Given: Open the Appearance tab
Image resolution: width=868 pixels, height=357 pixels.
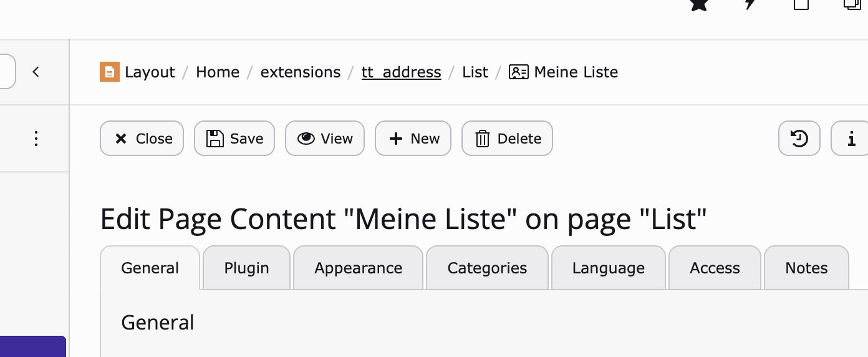Looking at the screenshot, I should click(359, 268).
